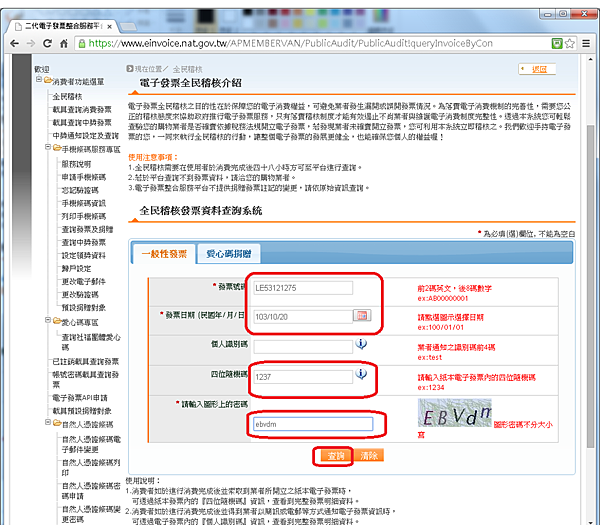The image size is (600, 525).
Task: Open 自然人憑證條碼變更密碼 in the sidebar
Action: point(91,514)
